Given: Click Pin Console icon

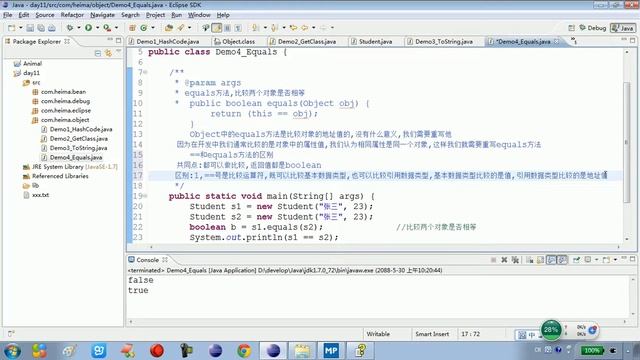Looking at the screenshot, I should point(576,260).
